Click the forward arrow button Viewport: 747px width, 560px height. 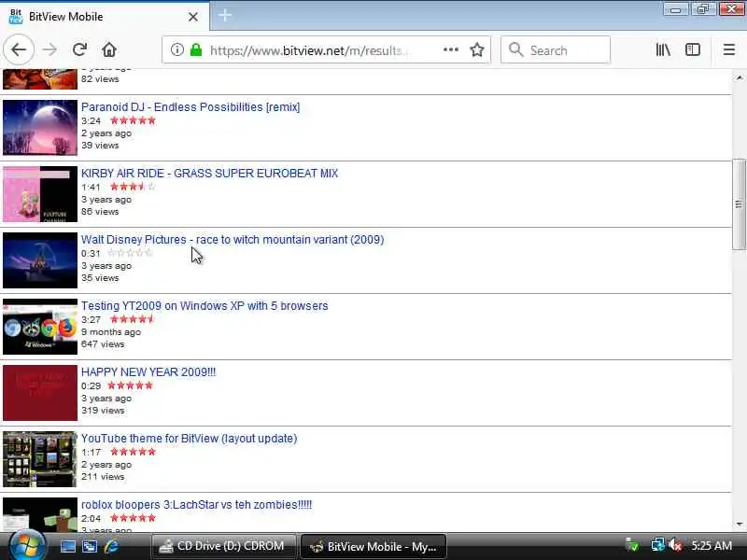tap(49, 49)
